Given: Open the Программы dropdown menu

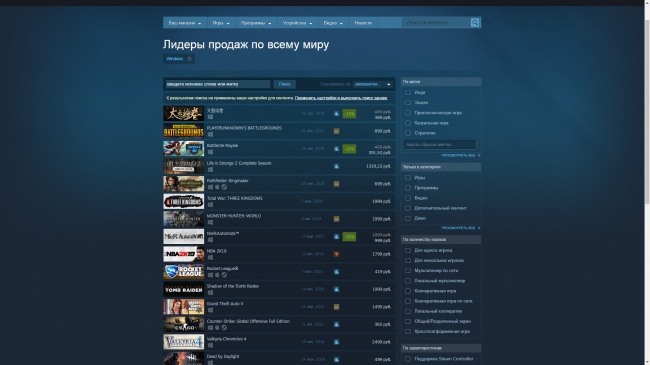Looking at the screenshot, I should (x=256, y=23).
